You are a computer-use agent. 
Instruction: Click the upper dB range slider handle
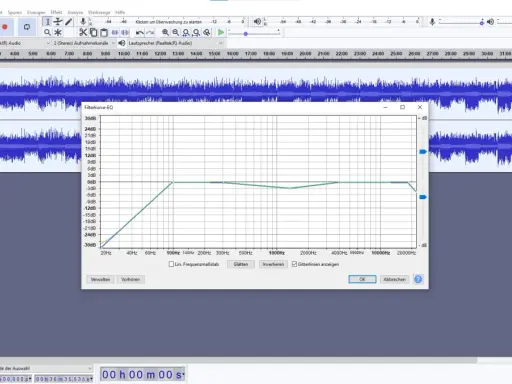[x=423, y=152]
